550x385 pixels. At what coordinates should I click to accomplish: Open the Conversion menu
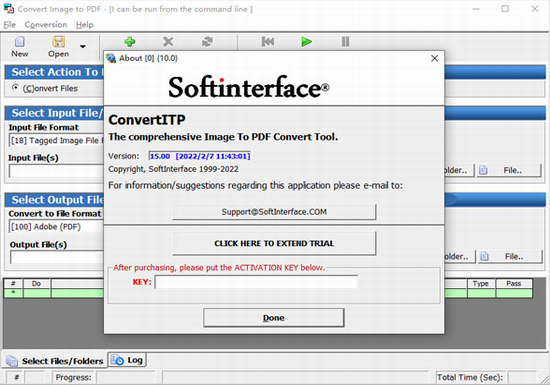tap(46, 25)
